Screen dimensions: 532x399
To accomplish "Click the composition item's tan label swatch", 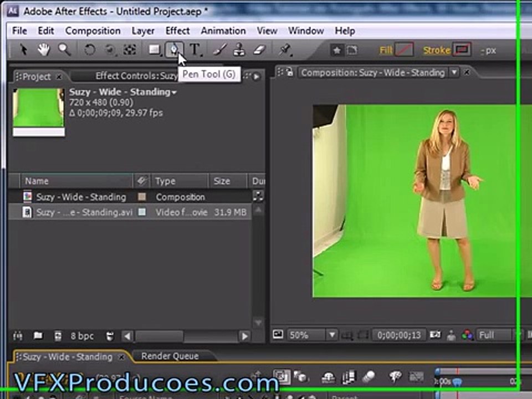I will 142,197.
